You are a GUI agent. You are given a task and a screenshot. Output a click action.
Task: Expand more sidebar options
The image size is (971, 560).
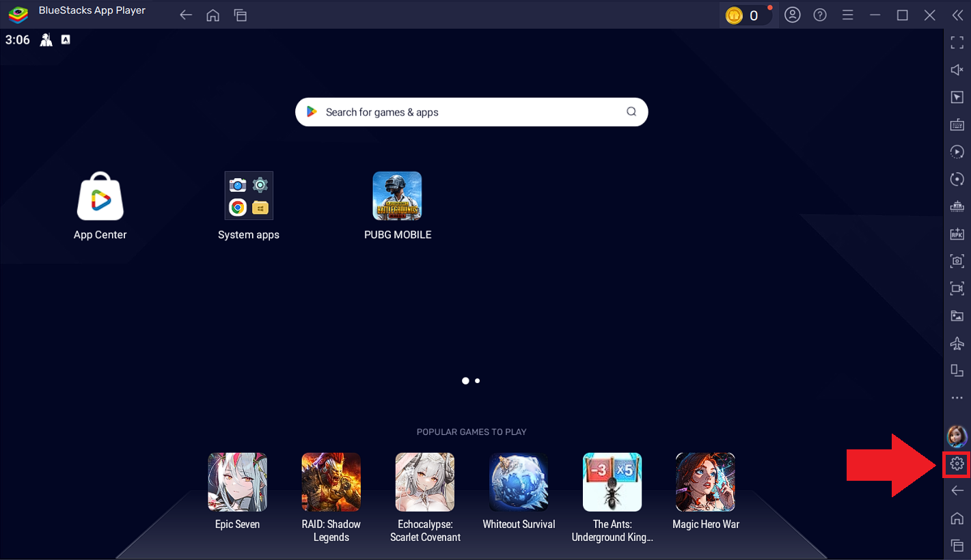point(957,397)
